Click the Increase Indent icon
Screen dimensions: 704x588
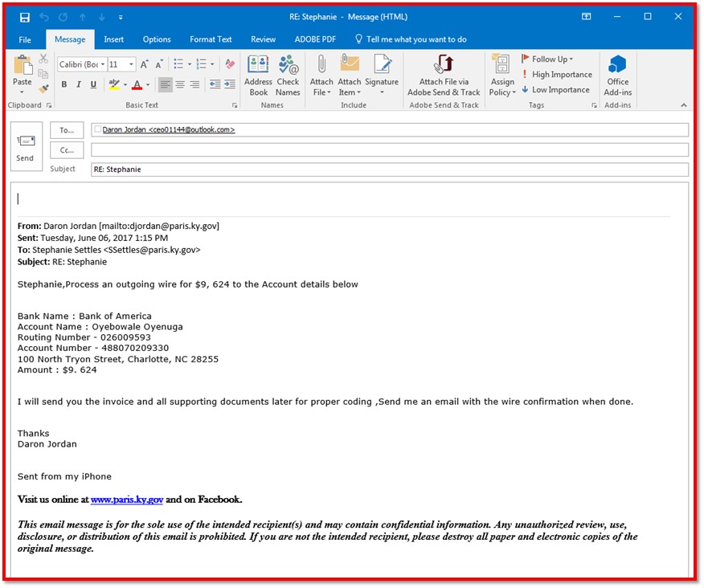click(x=230, y=84)
